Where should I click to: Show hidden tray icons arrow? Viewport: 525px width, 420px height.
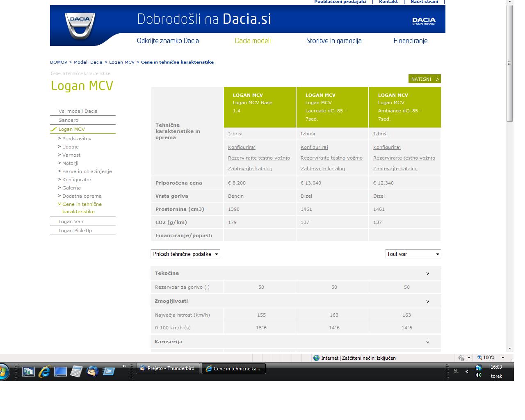point(467,372)
